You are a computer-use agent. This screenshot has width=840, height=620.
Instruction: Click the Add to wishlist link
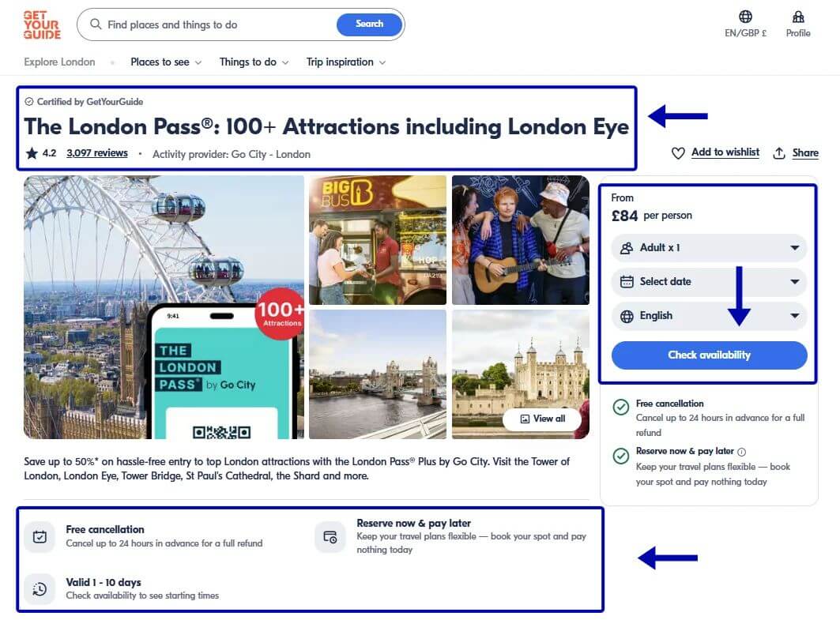pos(725,152)
